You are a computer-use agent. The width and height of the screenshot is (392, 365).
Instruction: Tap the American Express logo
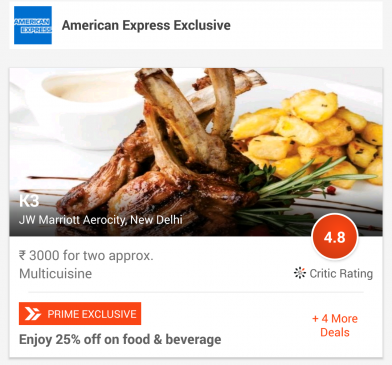(x=33, y=25)
